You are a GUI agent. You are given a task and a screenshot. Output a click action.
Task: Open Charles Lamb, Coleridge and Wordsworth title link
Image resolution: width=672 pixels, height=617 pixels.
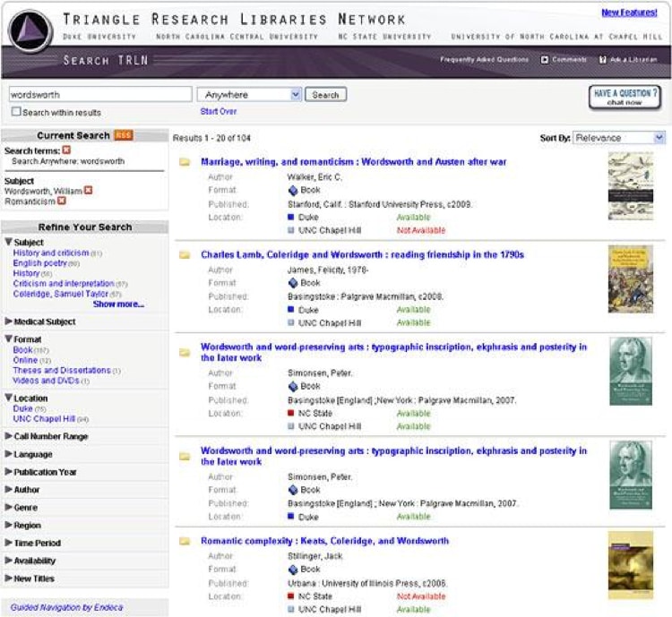[x=362, y=255]
